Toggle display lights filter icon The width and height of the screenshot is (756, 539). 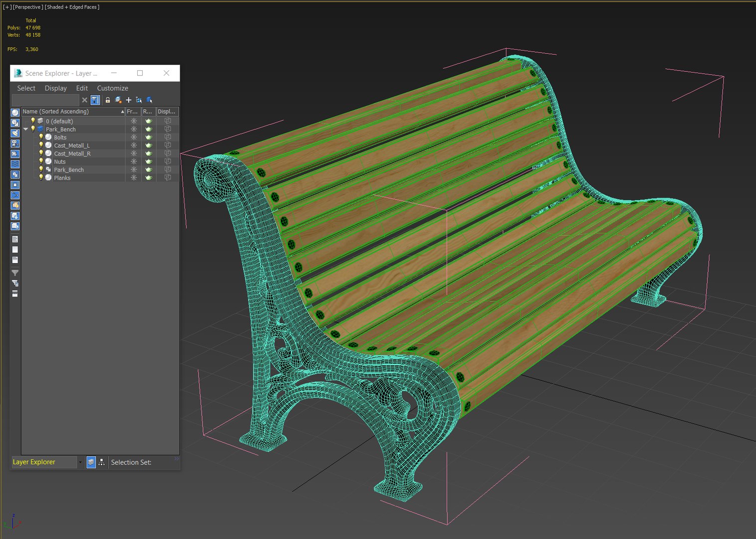tap(15, 133)
